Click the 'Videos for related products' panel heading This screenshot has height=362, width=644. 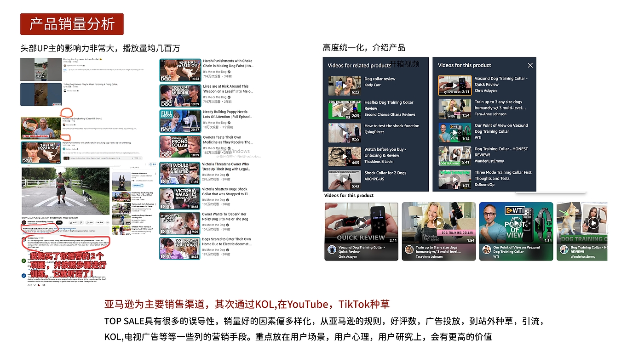click(359, 65)
